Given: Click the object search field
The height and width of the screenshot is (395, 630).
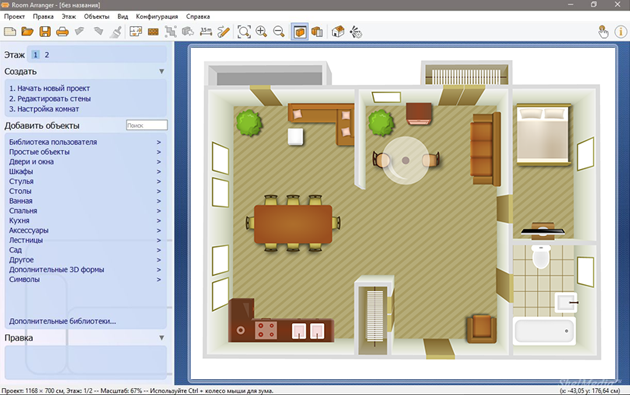Looking at the screenshot, I should click(147, 125).
